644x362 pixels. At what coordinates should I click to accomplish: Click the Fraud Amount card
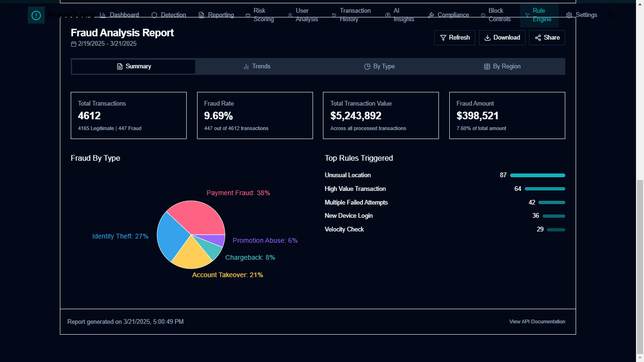507,115
